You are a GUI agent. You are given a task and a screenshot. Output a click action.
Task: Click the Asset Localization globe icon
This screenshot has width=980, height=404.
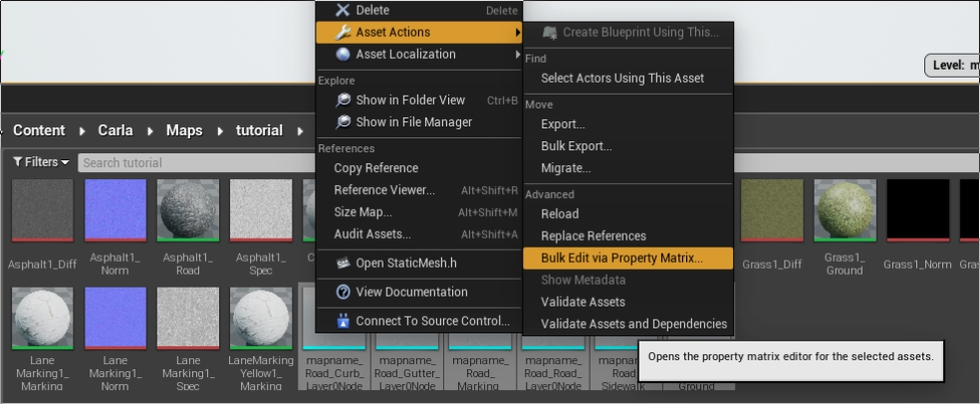coord(343,54)
